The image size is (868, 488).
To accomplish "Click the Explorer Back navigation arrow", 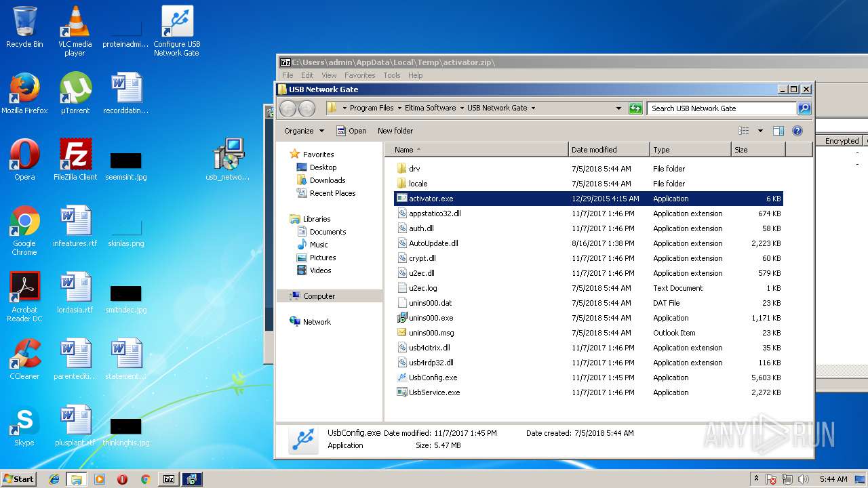I will click(288, 108).
